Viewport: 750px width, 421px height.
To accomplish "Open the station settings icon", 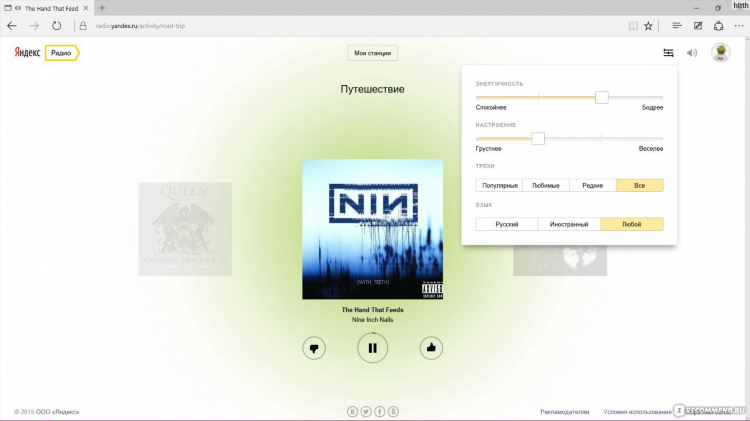I will (668, 53).
